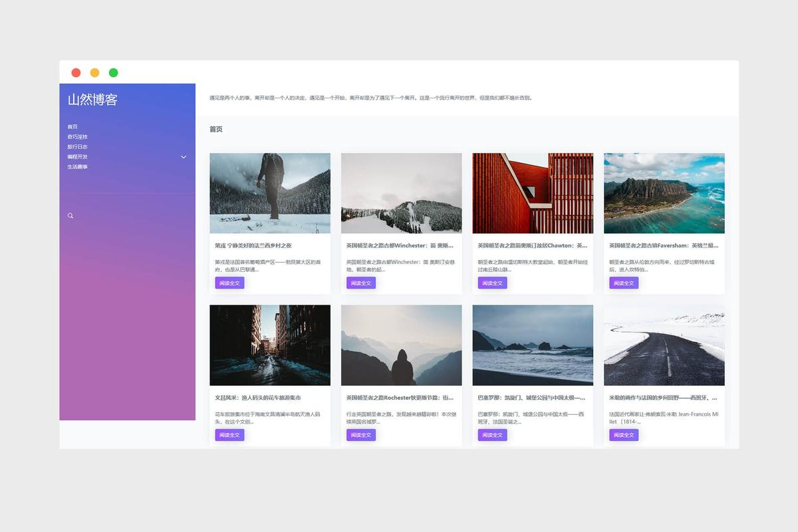The height and width of the screenshot is (532, 798).
Task: Open the 文昌风采 post title
Action: click(x=258, y=398)
